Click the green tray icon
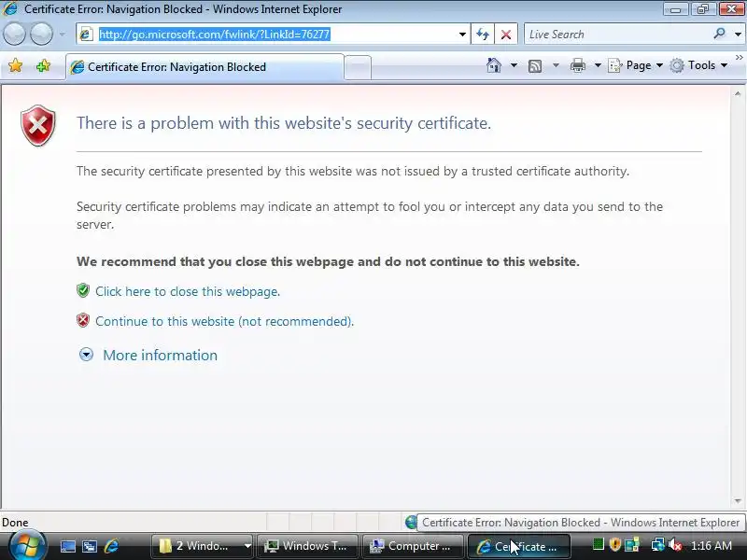747x560 pixels. [598, 544]
